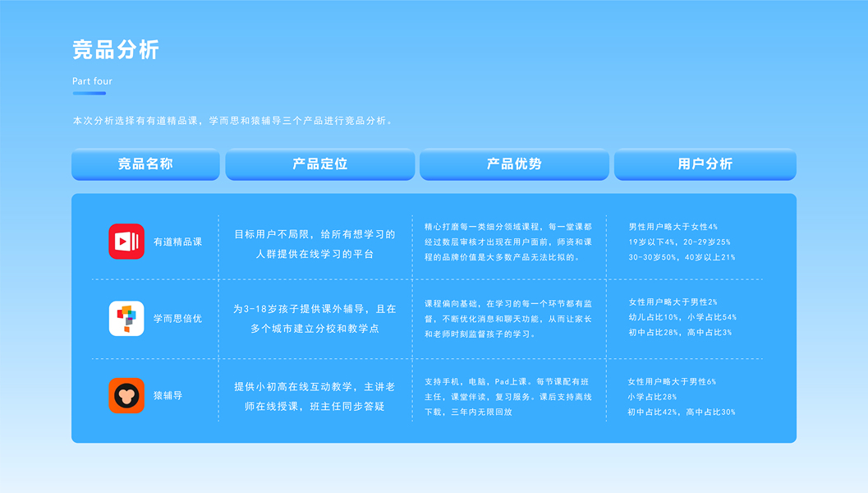Click text 师在线授课，班主任同步答疑
Screen dimensions: 868x493
click(x=315, y=407)
